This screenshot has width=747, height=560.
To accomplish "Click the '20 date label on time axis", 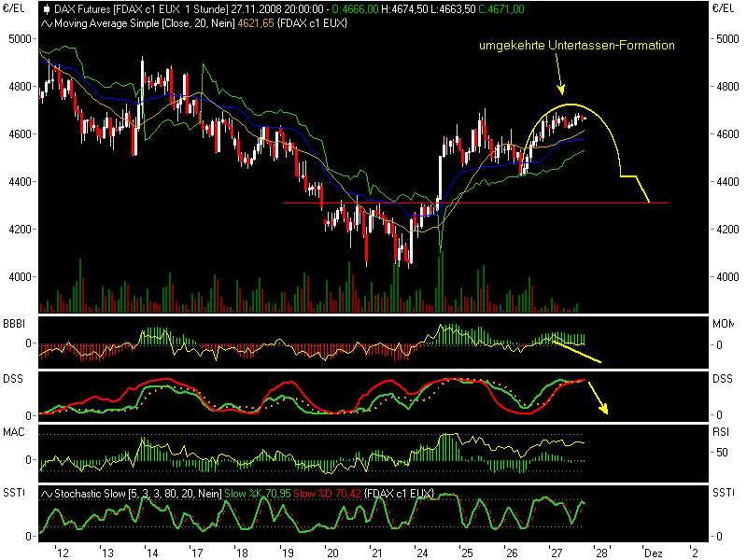I will pos(331,553).
